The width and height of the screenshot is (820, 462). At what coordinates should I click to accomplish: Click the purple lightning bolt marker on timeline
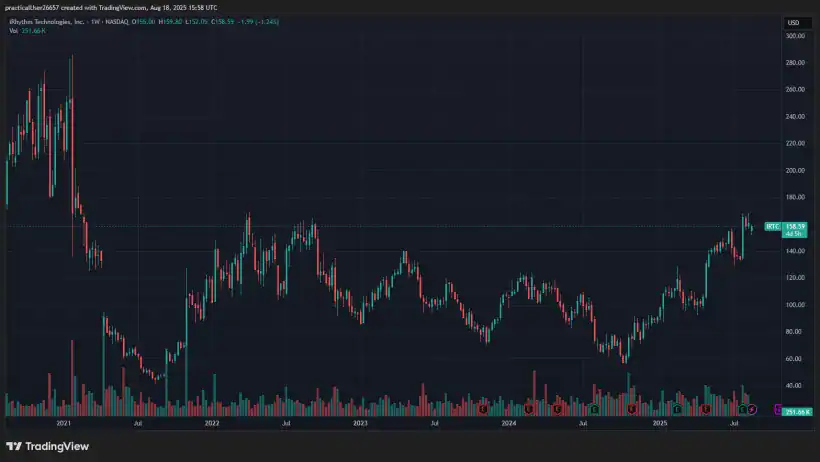pos(752,409)
